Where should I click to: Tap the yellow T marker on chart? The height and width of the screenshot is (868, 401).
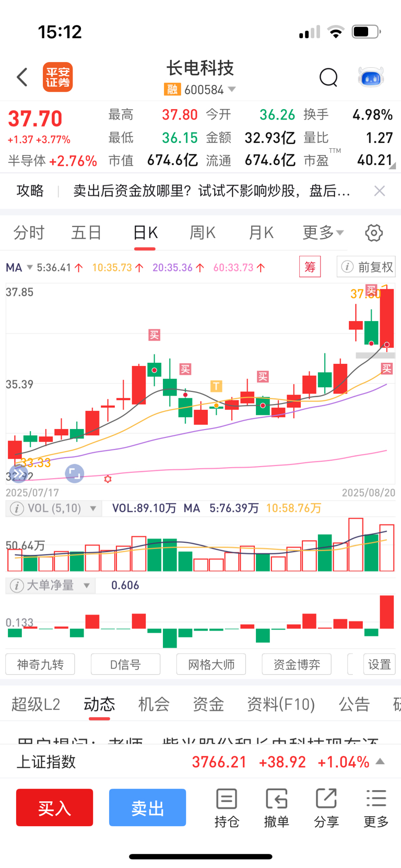pos(216,386)
